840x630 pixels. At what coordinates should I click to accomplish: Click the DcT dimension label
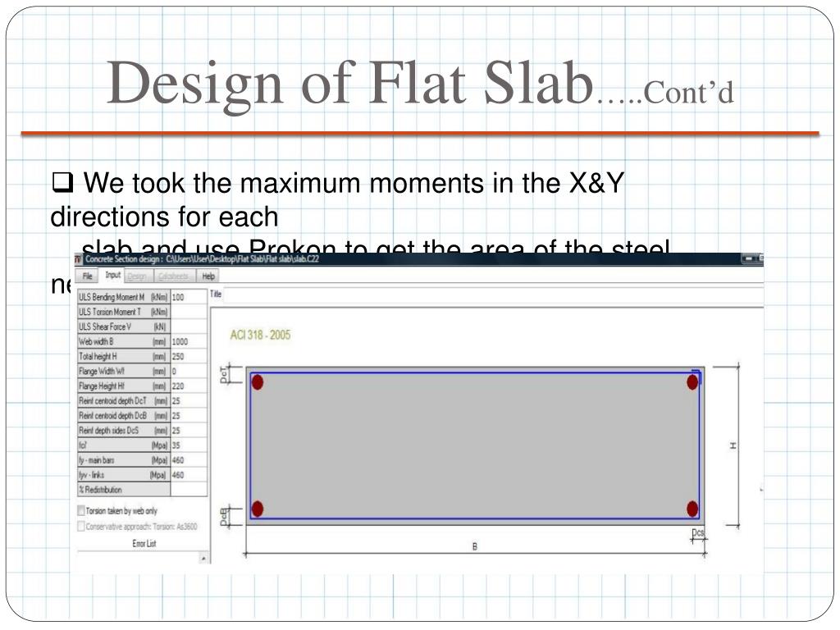point(224,374)
